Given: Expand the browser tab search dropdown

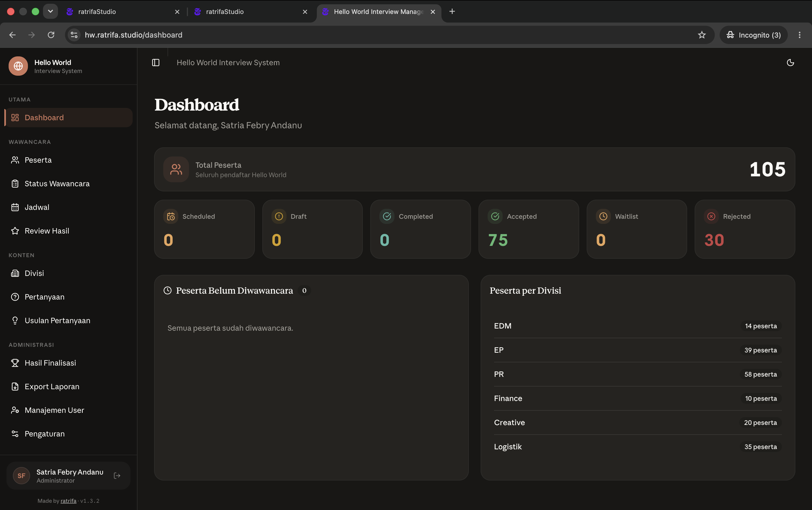Looking at the screenshot, I should [x=50, y=12].
